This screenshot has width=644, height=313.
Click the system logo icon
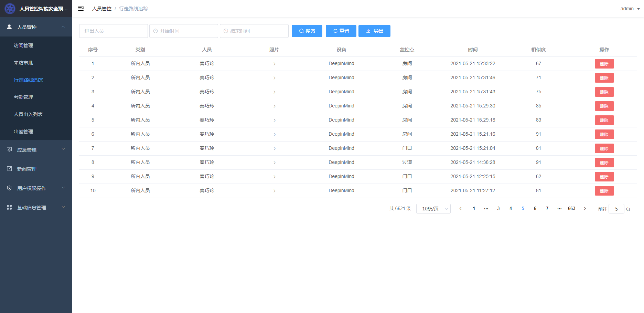pos(10,9)
